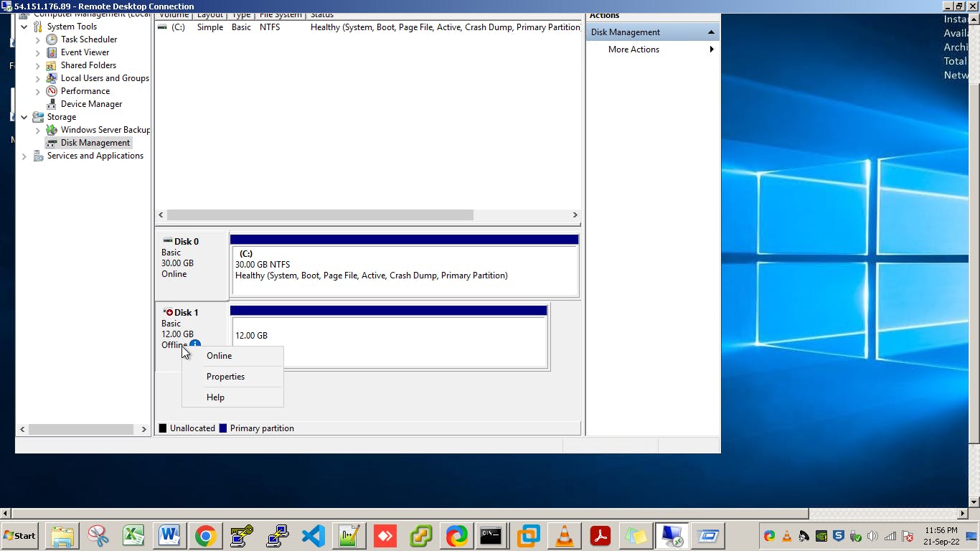Select the (C:) 30.00 GB NTFS partition

(x=405, y=270)
